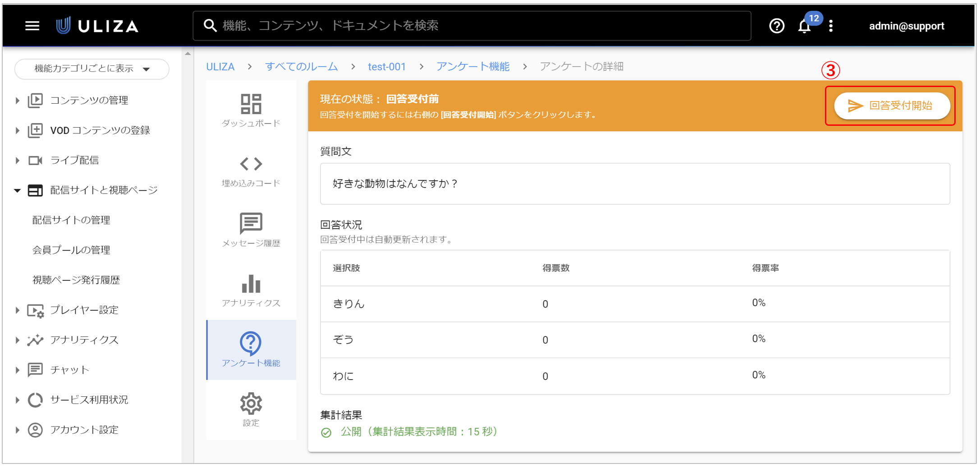The height and width of the screenshot is (468, 980).
Task: Open the three-dot more options menu
Action: 831,26
